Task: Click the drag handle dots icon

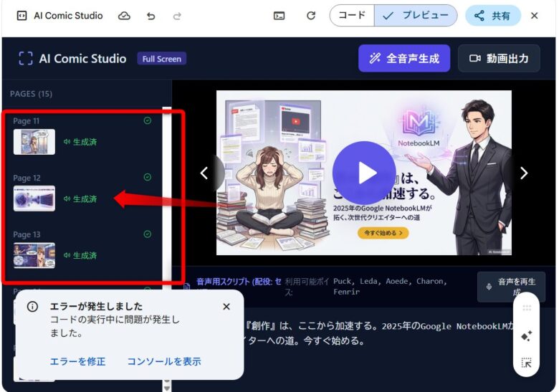Action: (527, 308)
